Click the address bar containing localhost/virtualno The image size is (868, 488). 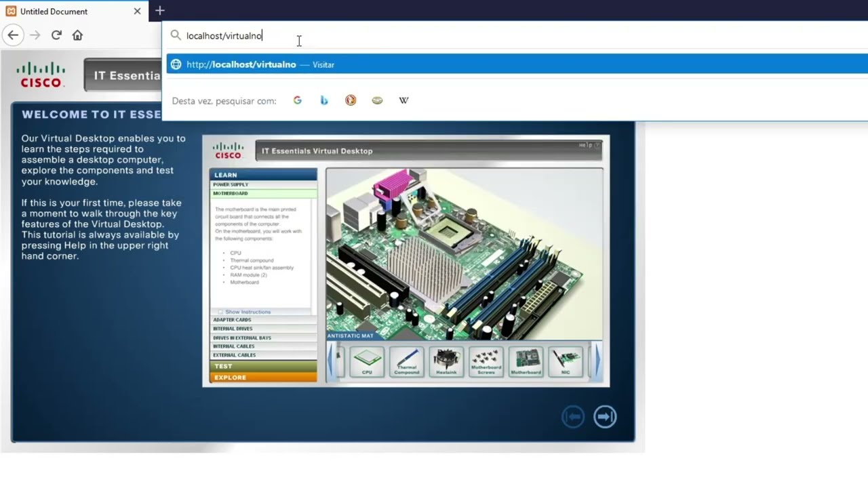pyautogui.click(x=515, y=35)
